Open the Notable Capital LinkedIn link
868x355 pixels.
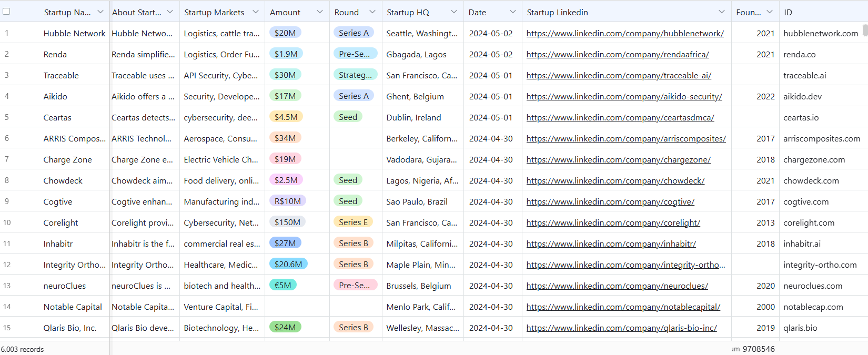click(623, 307)
